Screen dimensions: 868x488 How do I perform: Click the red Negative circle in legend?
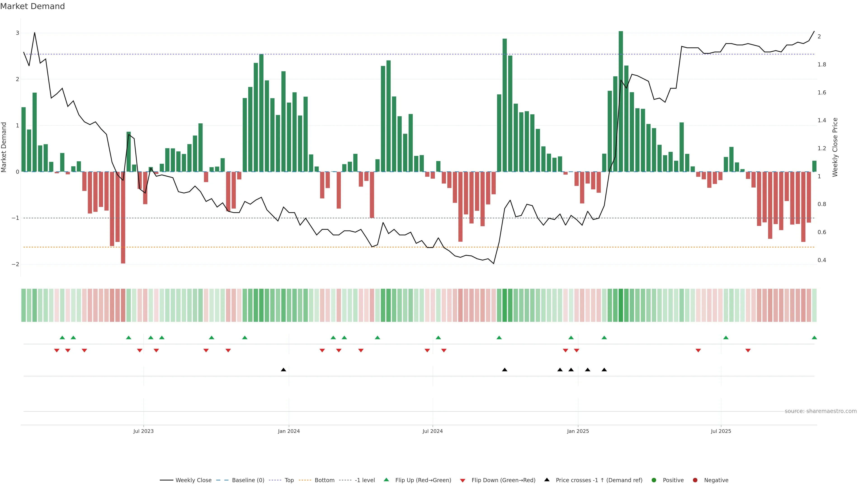pos(695,480)
